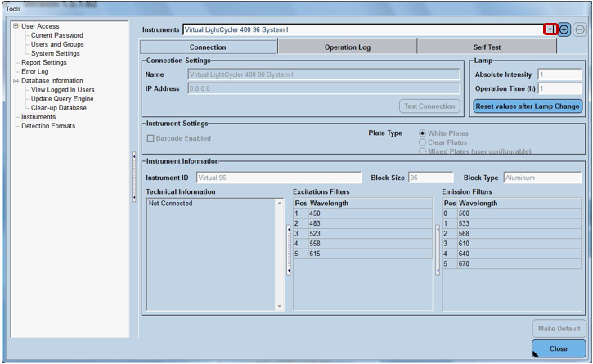Select the Connection tab
Image resolution: width=593 pixels, height=364 pixels.
click(208, 47)
